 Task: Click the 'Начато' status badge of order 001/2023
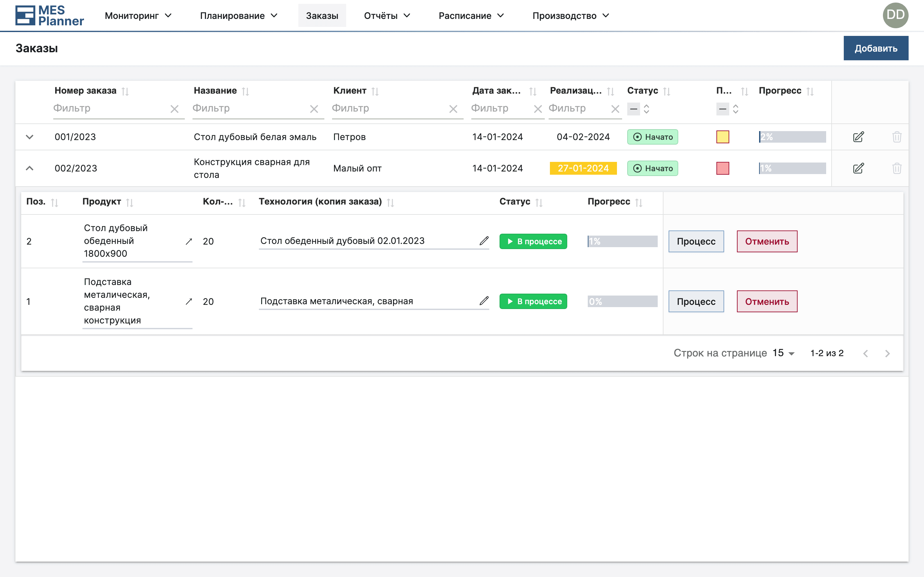point(653,137)
